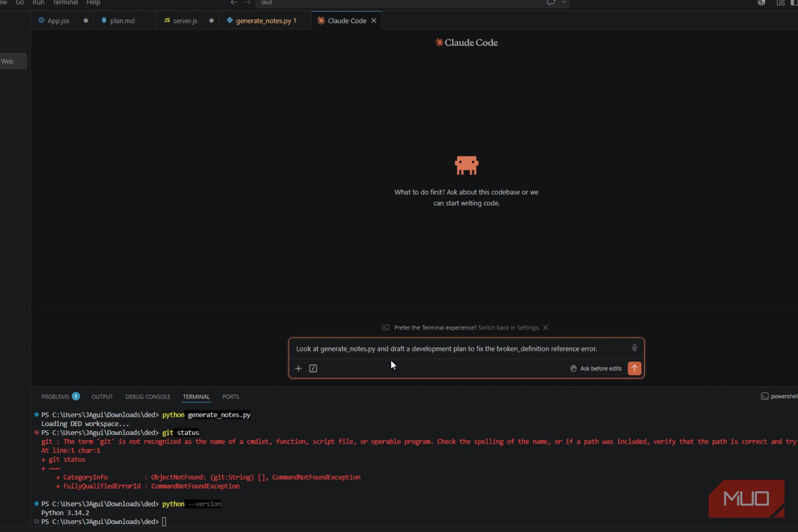The image size is (798, 532).
Task: Open the Terminal menu
Action: click(65, 3)
